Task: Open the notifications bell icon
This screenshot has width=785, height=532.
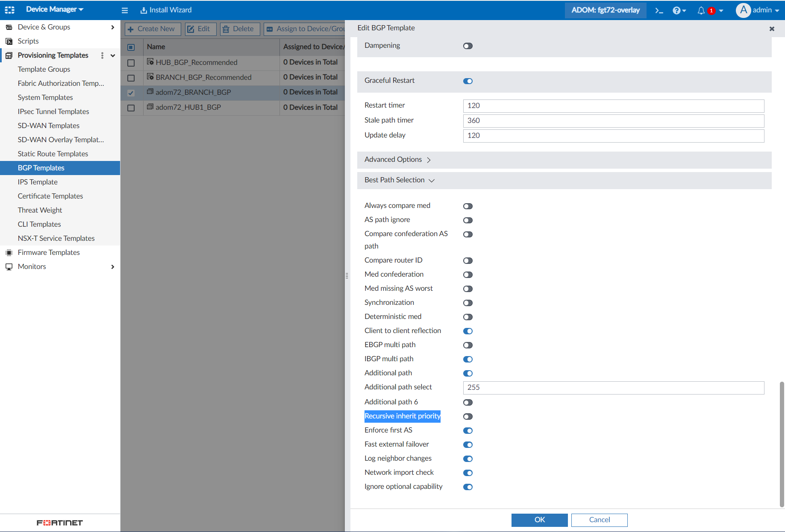Action: coord(701,10)
